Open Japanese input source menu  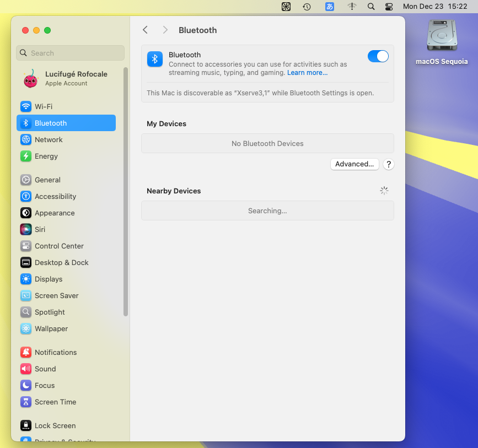(330, 7)
